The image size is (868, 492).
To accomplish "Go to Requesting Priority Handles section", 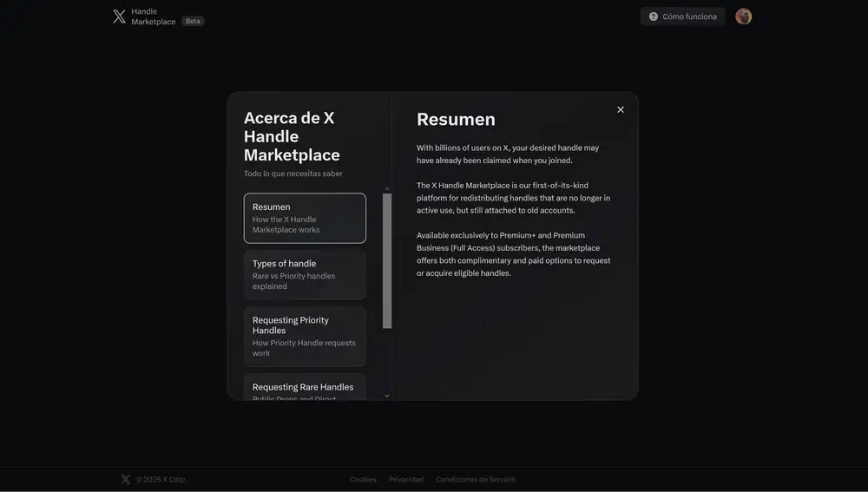I will click(305, 336).
